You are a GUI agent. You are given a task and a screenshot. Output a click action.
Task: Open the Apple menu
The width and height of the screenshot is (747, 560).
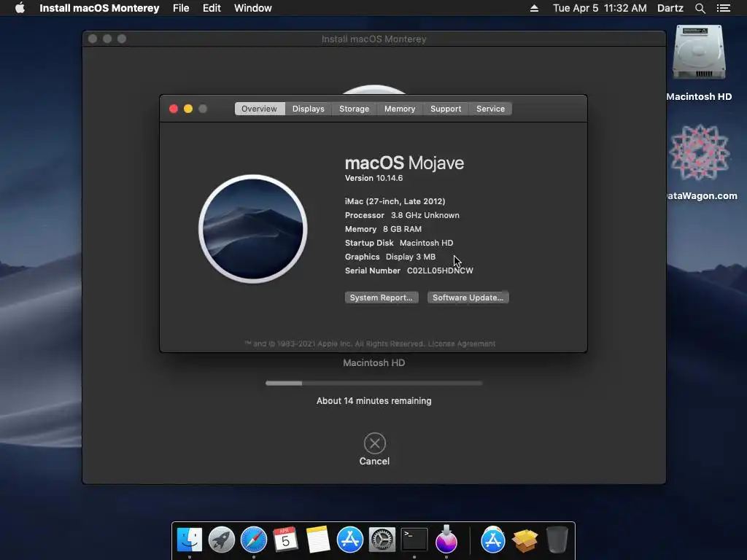pos(20,8)
